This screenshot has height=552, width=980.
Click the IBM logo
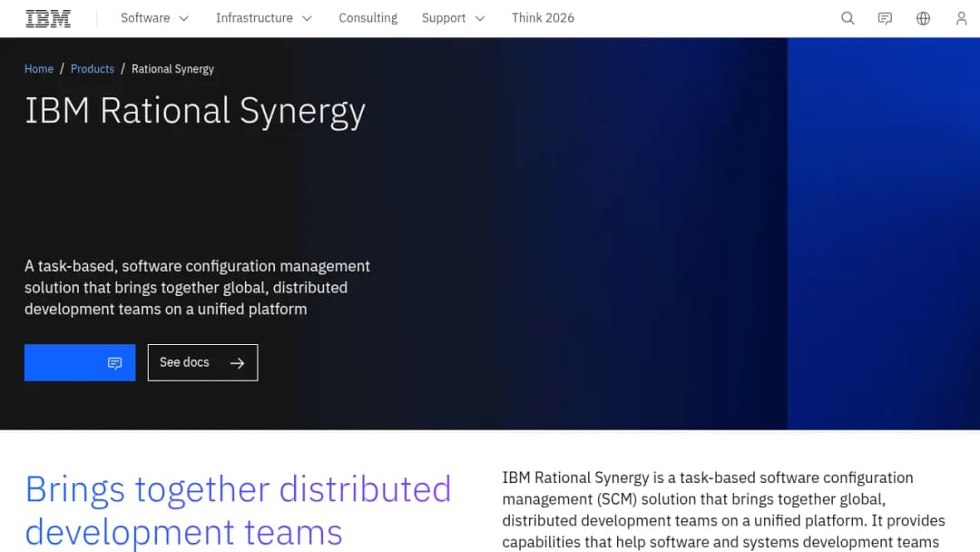click(x=48, y=19)
